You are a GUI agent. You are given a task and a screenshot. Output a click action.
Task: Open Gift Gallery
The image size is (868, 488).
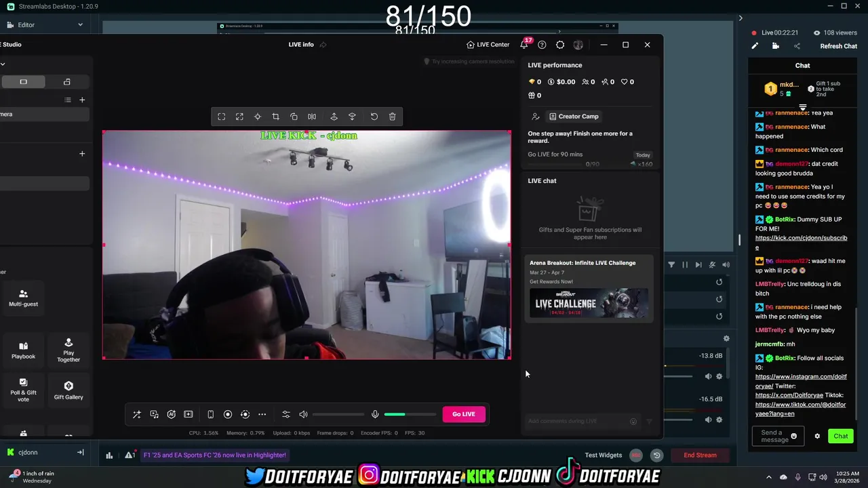point(68,390)
